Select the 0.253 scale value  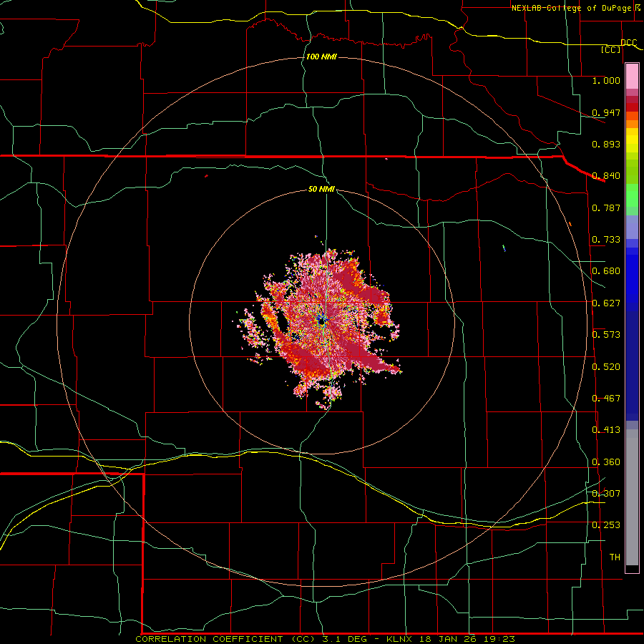606,525
